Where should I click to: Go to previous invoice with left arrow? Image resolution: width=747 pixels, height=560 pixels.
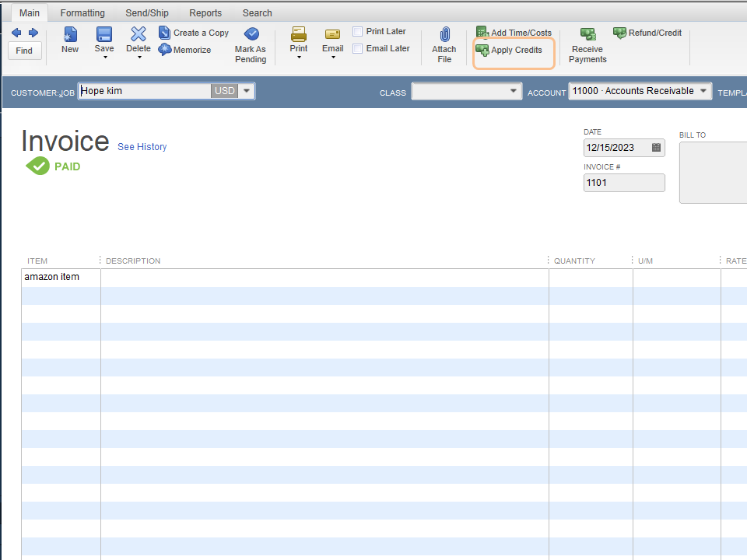click(x=16, y=33)
